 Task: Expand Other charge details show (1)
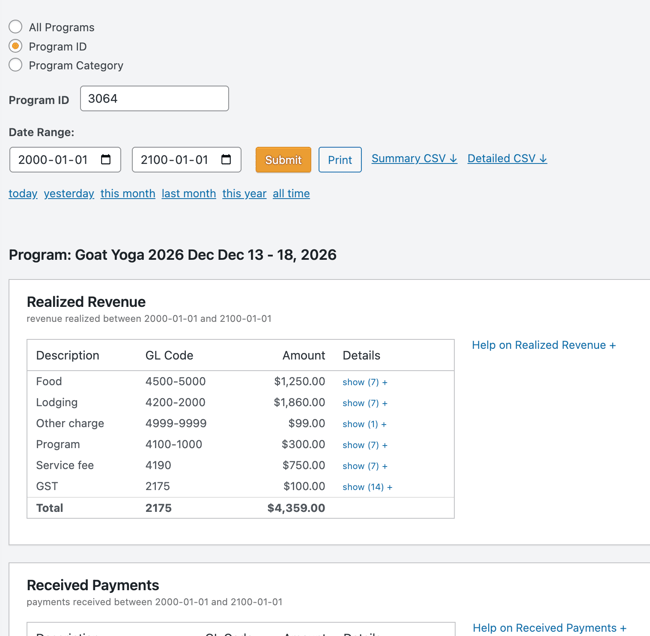click(364, 424)
